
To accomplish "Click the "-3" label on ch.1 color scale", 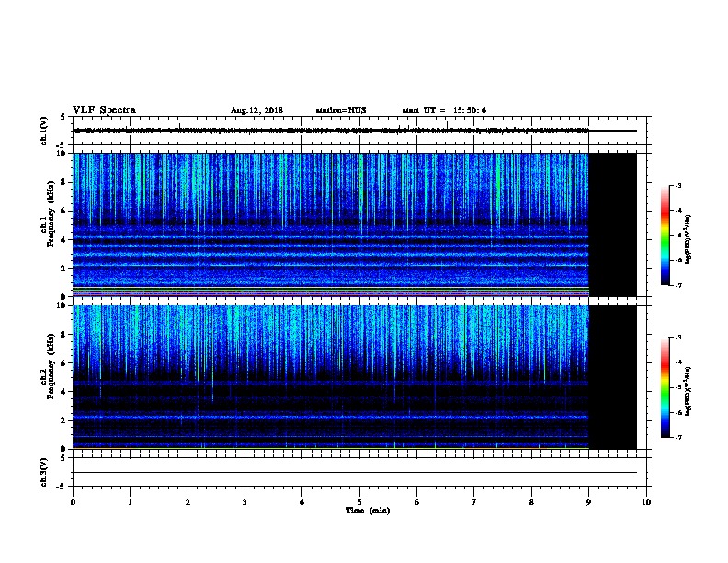I will 677,185.
